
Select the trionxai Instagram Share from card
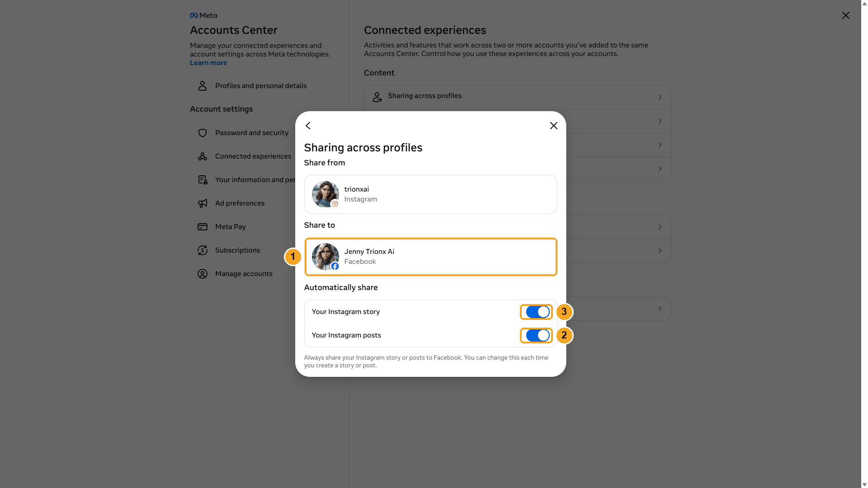430,194
